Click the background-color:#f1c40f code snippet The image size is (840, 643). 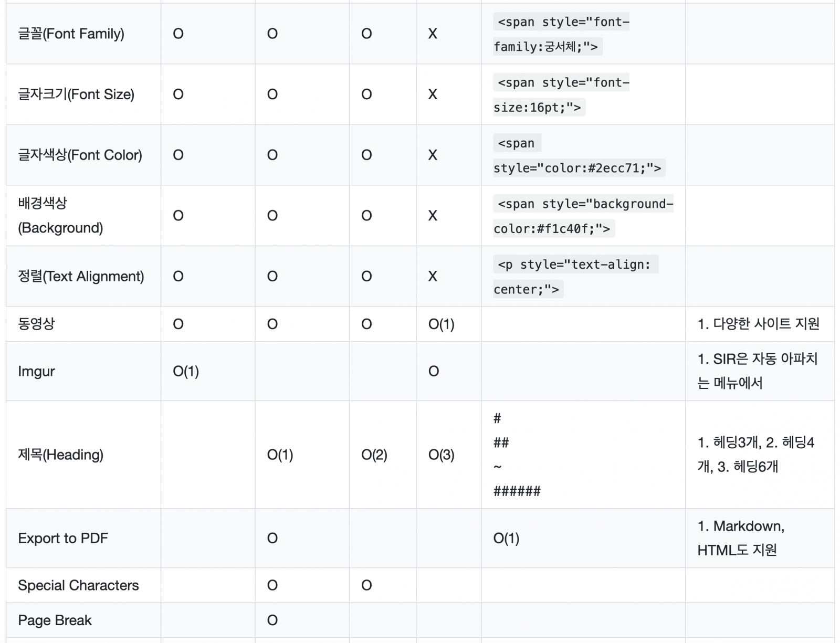pyautogui.click(x=583, y=216)
